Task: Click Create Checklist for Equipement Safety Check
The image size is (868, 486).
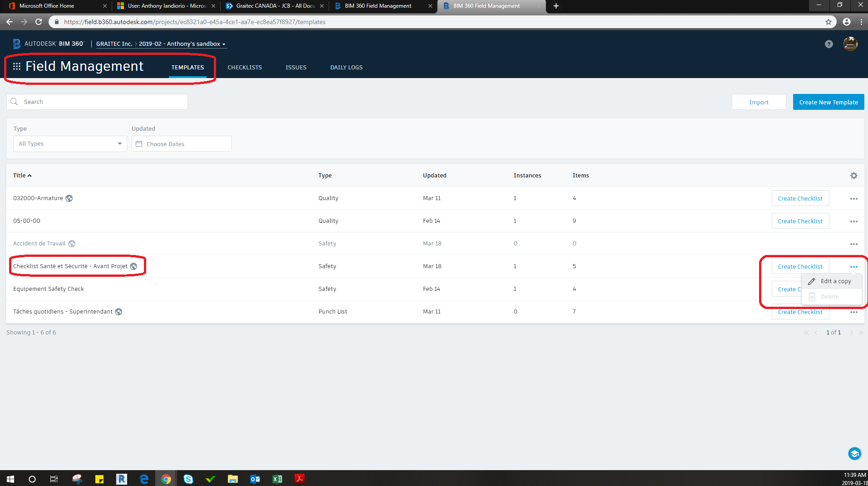Action: point(789,289)
